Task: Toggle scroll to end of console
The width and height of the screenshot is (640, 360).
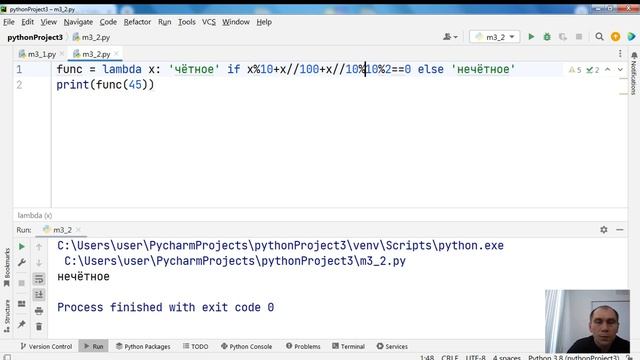Action: [39, 295]
